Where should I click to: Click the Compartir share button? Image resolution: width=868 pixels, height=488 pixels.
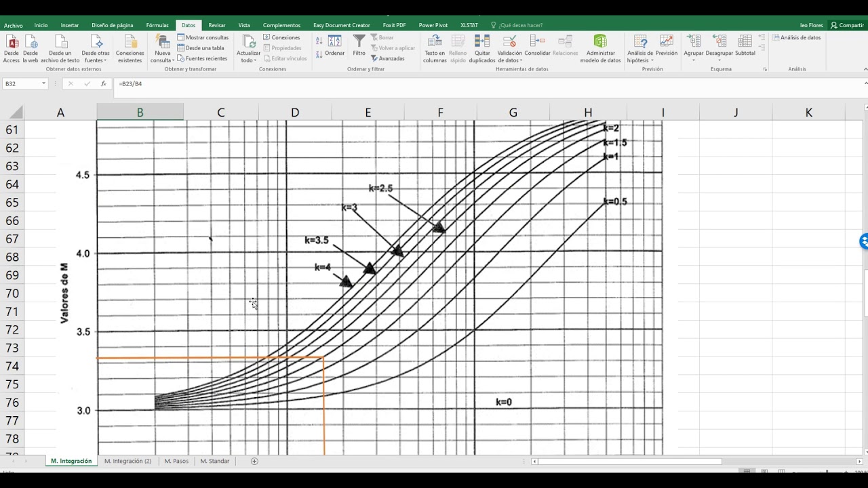point(848,25)
